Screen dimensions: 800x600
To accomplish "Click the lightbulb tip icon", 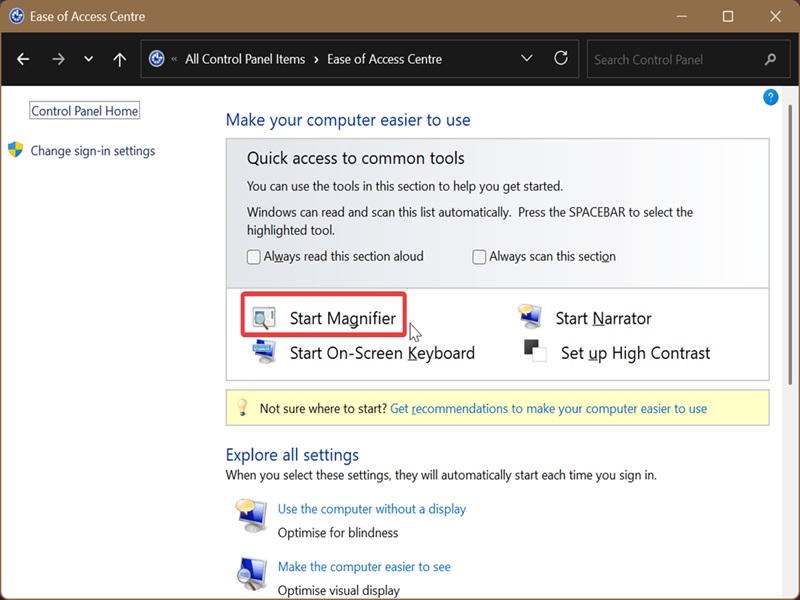I will click(x=242, y=407).
